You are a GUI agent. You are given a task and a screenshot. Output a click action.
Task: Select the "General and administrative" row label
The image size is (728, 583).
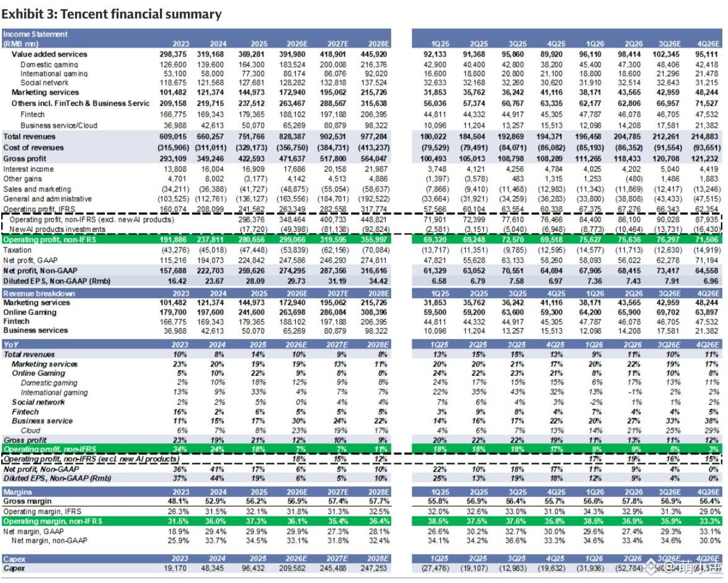(x=47, y=199)
